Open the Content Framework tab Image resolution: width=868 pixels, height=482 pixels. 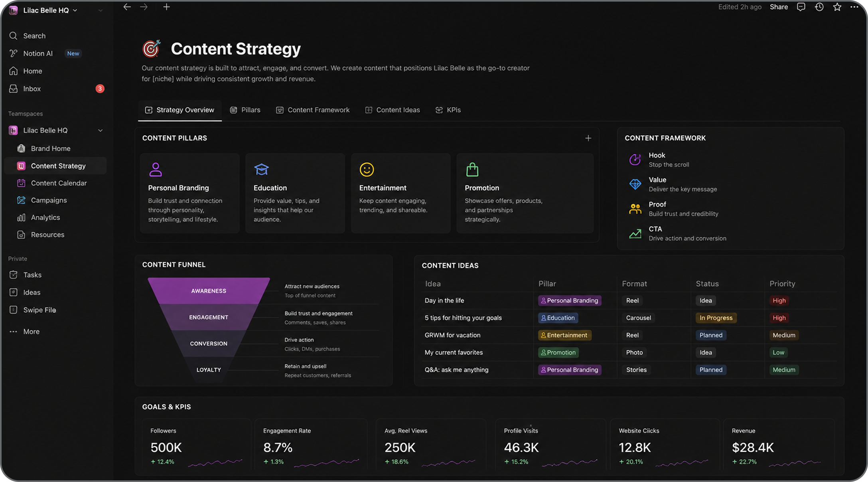pos(313,110)
